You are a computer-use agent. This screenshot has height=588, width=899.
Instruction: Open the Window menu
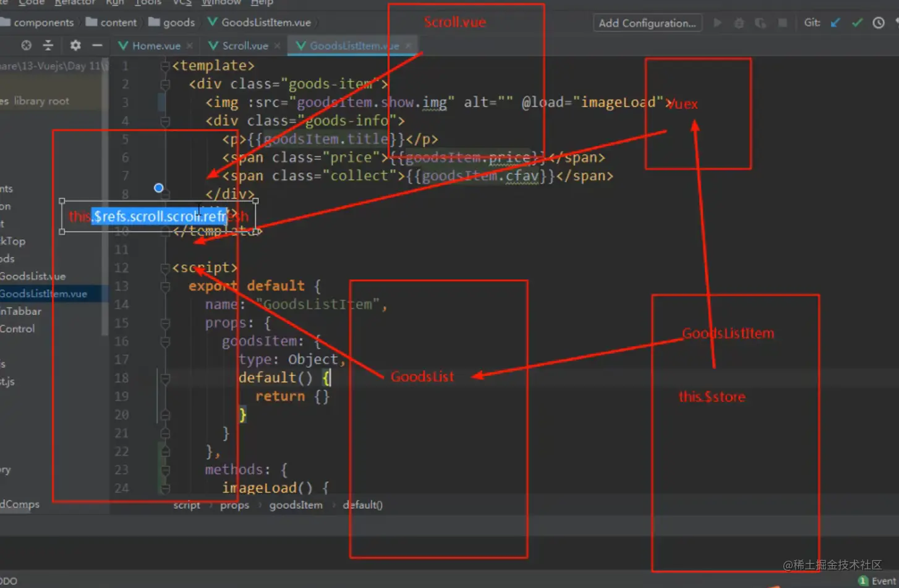click(221, 2)
